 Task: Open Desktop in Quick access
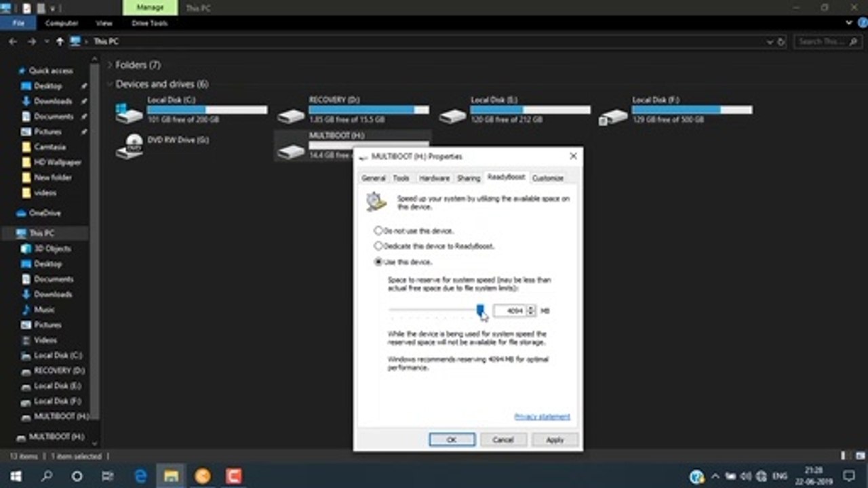47,86
